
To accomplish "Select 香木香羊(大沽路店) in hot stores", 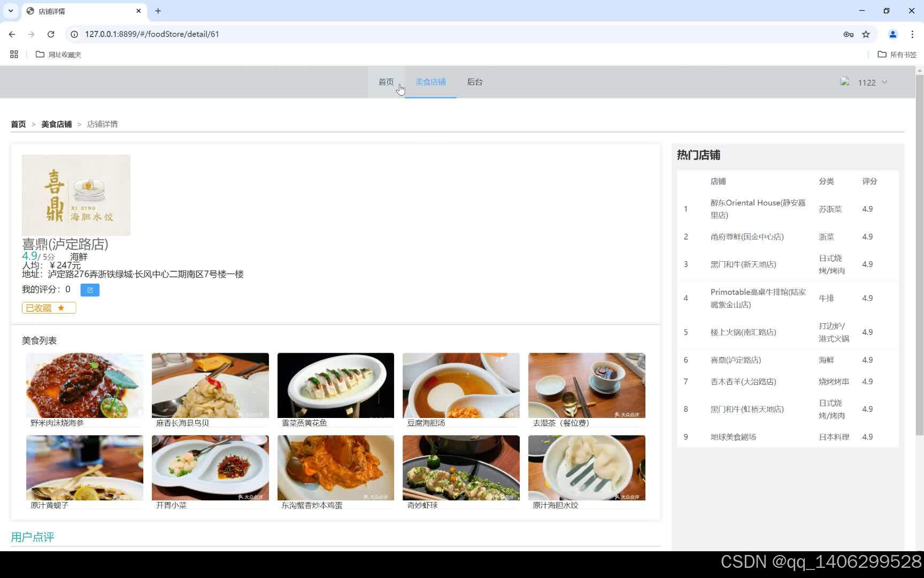I will point(743,382).
